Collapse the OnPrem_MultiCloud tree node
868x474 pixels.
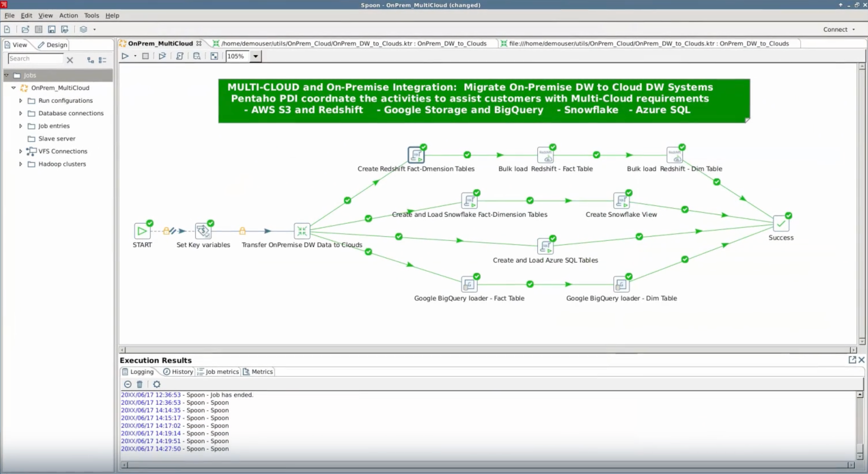(x=13, y=88)
